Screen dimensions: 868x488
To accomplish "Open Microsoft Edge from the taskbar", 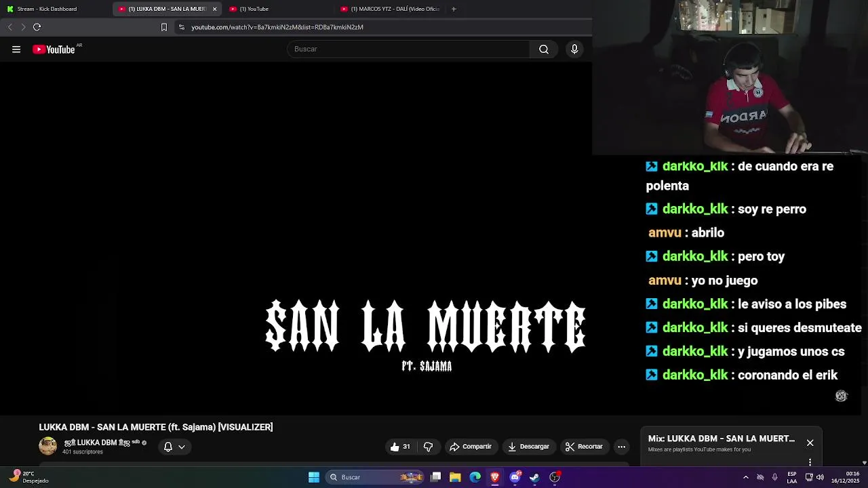I will pyautogui.click(x=475, y=477).
